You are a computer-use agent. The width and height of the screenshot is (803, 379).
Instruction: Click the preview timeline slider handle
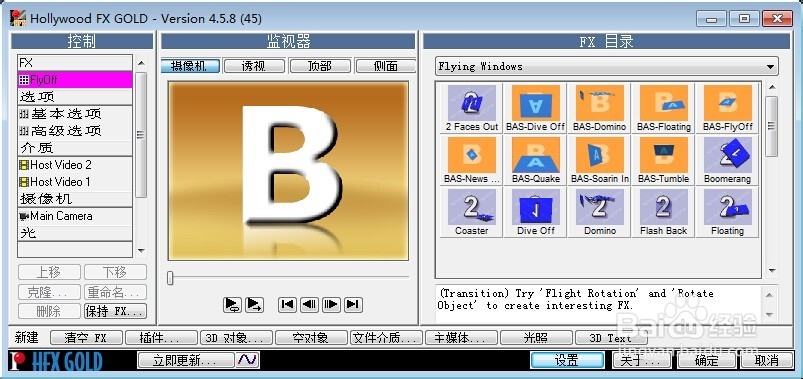(170, 278)
